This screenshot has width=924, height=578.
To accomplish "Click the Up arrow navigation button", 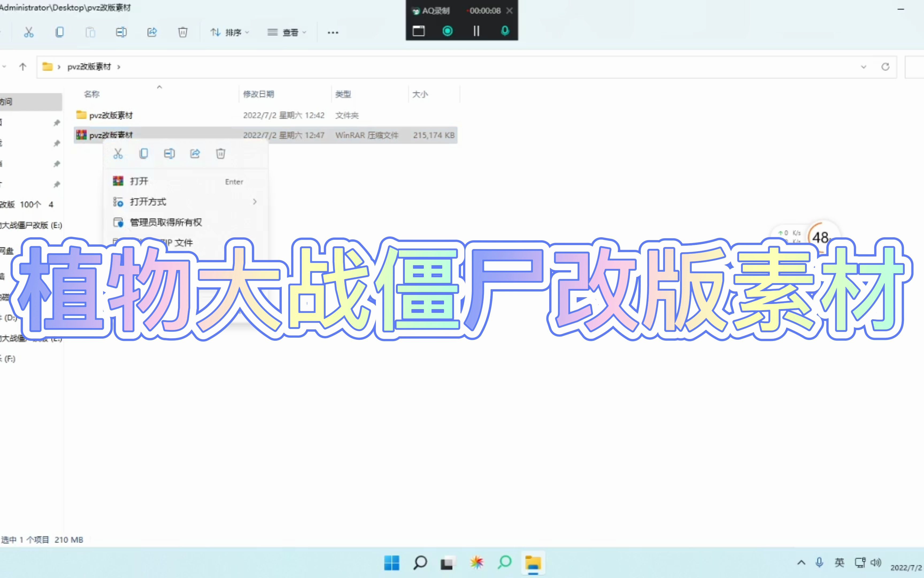I will point(22,67).
